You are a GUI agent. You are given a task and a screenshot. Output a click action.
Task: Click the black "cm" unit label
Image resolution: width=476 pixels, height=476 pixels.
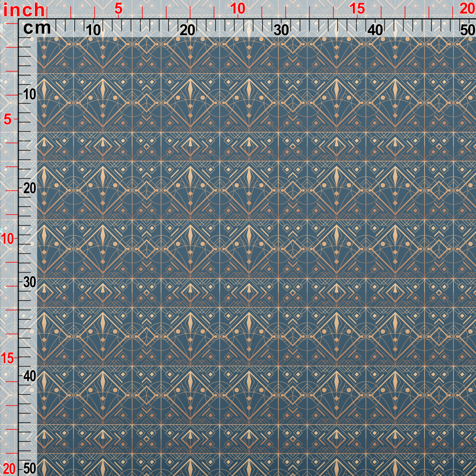(x=37, y=28)
